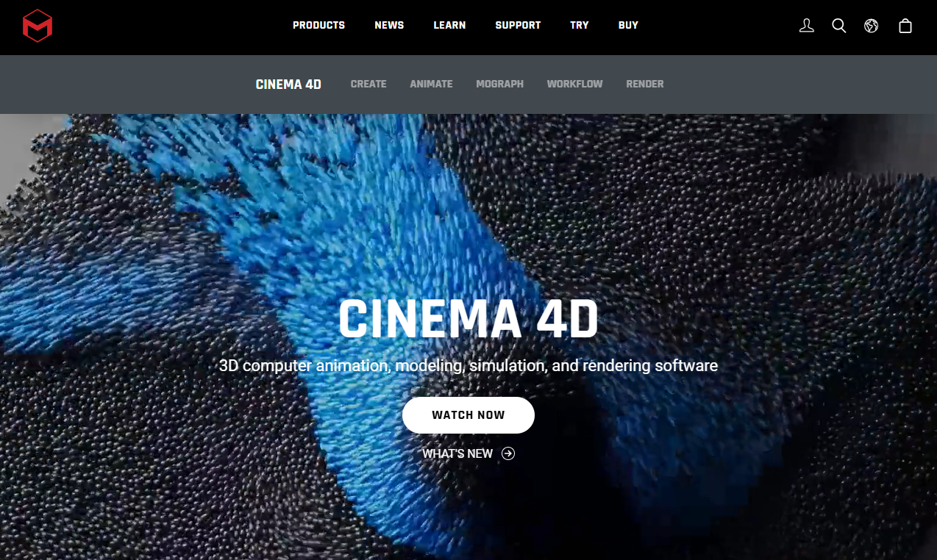The width and height of the screenshot is (937, 560).
Task: Open the ANIMATE tab
Action: click(x=431, y=84)
